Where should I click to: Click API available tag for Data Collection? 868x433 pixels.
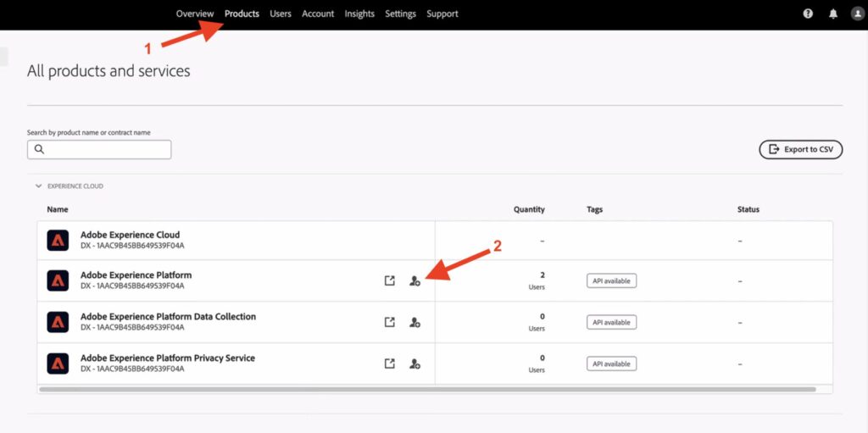pos(612,322)
